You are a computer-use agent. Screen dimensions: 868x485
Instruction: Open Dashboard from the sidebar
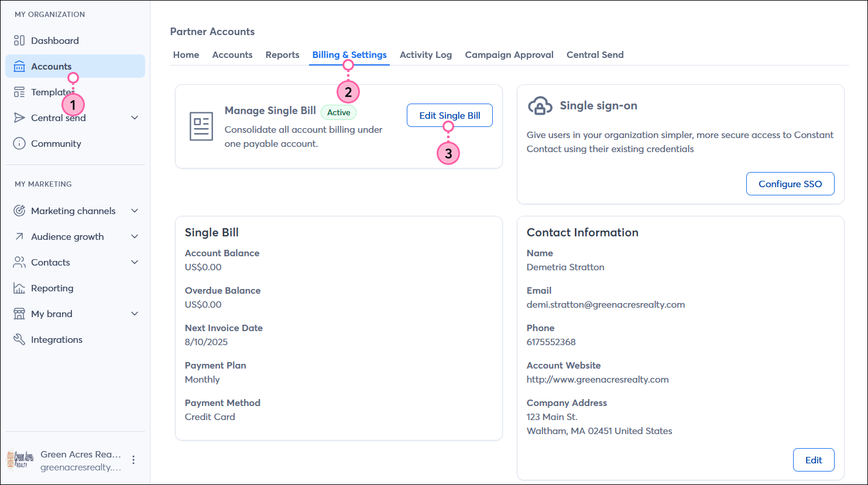click(x=75, y=40)
